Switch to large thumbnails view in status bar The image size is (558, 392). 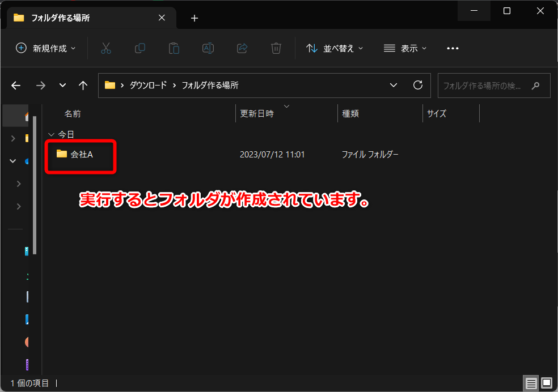coord(547,383)
